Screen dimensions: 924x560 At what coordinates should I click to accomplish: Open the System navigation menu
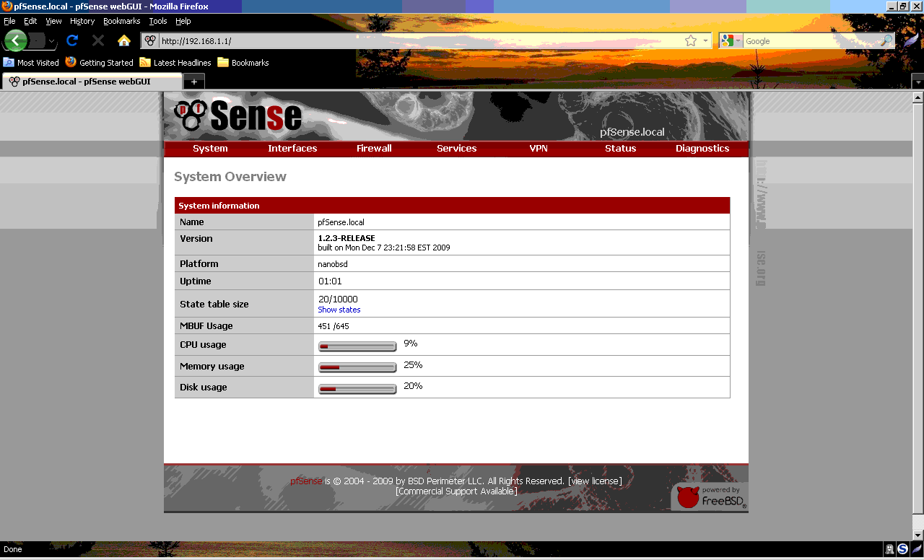click(x=210, y=148)
